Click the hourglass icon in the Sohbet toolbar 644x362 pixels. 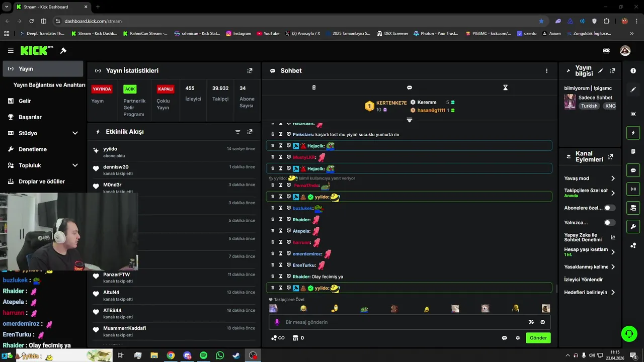505,87
